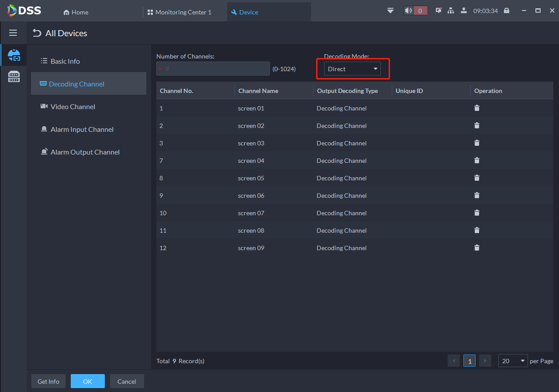
Task: Click the Get Info button
Action: (48, 382)
